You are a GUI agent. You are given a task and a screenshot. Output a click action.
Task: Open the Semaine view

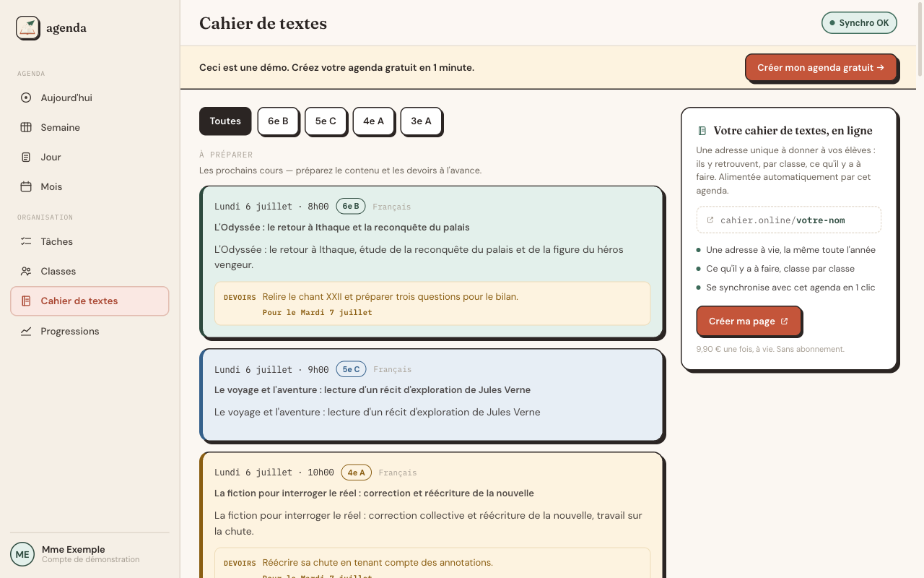(x=90, y=127)
